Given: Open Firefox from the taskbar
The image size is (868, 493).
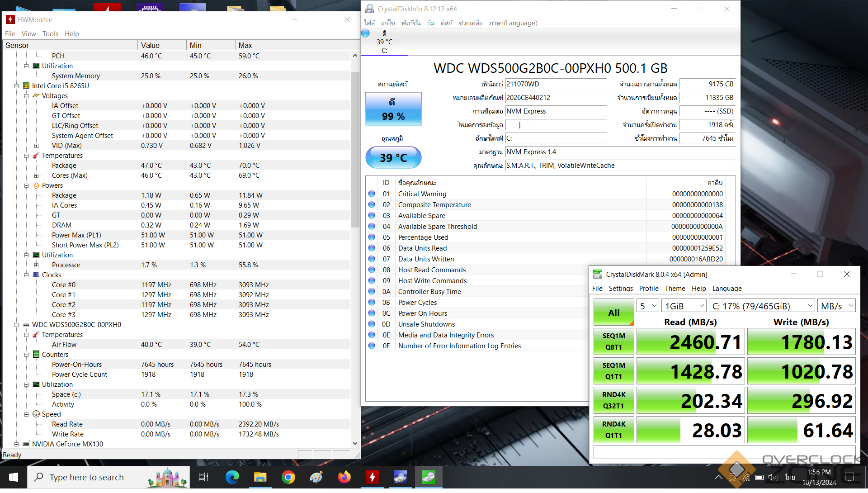Looking at the screenshot, I should (x=344, y=477).
